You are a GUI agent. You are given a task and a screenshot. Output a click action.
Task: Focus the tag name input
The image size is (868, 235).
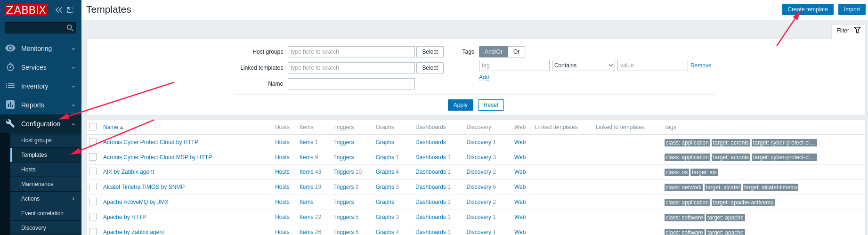point(514,65)
